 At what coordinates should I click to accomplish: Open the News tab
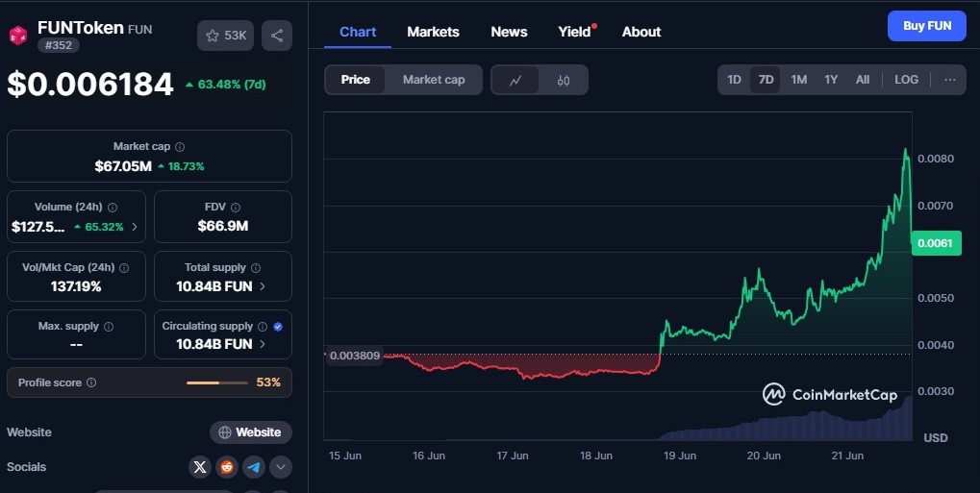pos(509,32)
